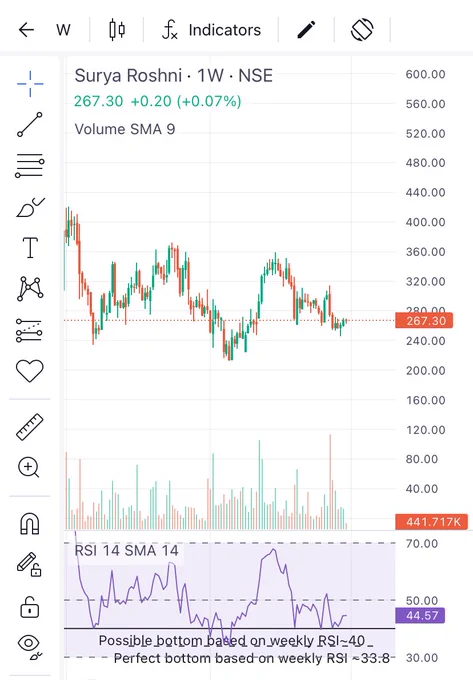Toggle the magnet snap mode
This screenshot has height=680, width=473.
click(x=30, y=523)
